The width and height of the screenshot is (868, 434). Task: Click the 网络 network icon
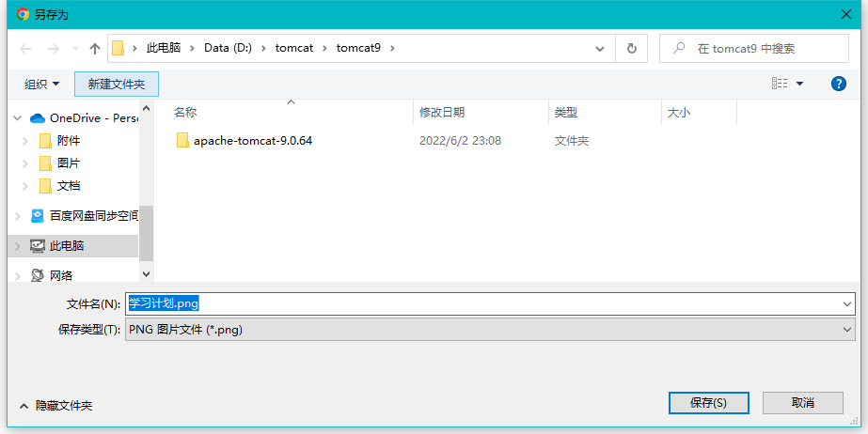pyautogui.click(x=38, y=275)
